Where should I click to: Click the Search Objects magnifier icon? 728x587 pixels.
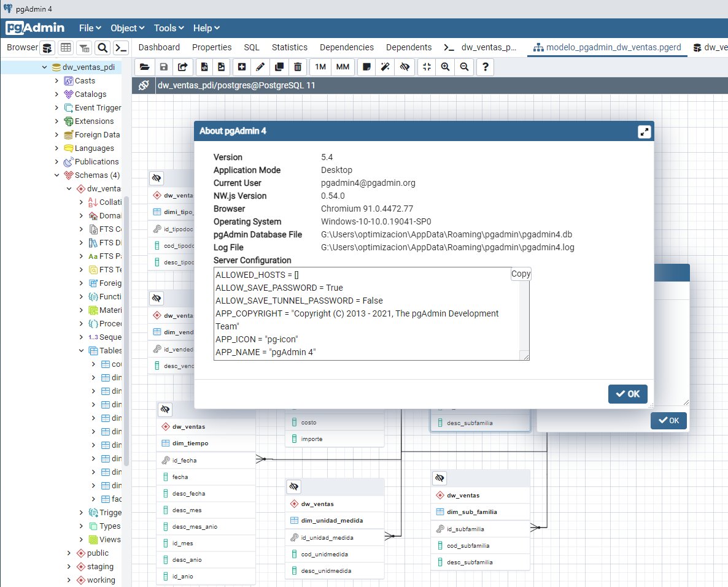coord(102,47)
